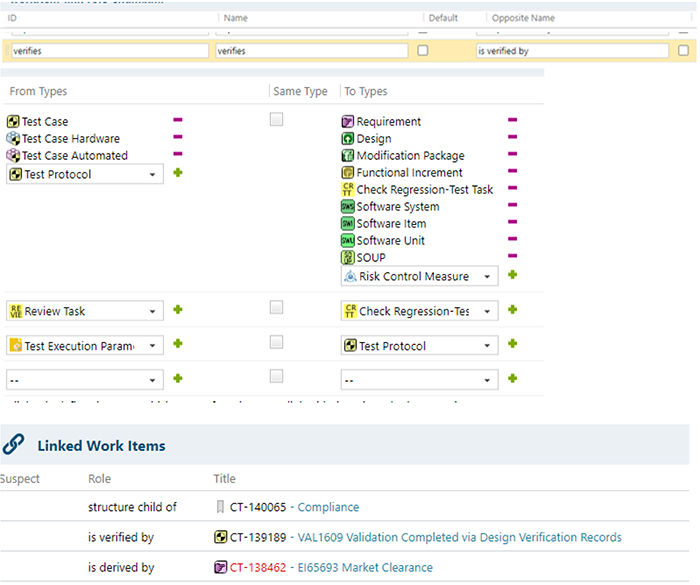This screenshot has height=585, width=700.
Task: Remove Software System from To Types
Action: [512, 206]
